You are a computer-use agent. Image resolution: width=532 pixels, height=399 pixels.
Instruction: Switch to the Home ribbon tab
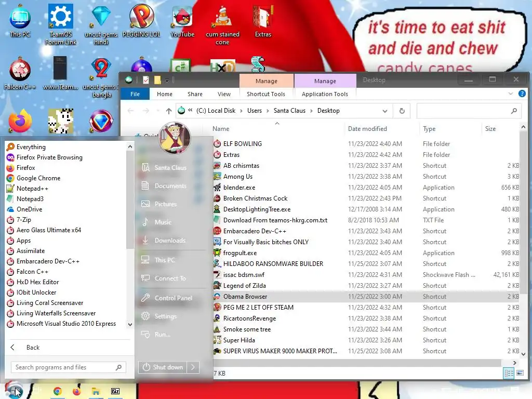pos(165,94)
